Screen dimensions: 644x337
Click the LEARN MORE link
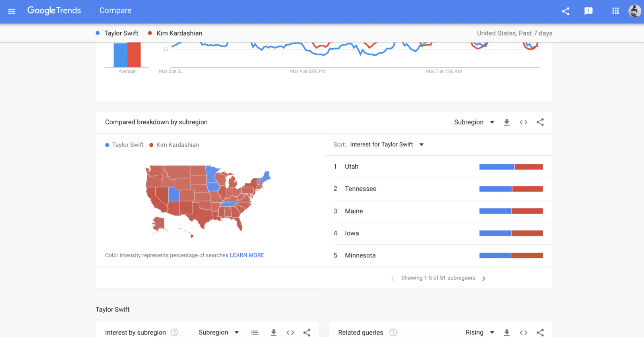point(247,255)
